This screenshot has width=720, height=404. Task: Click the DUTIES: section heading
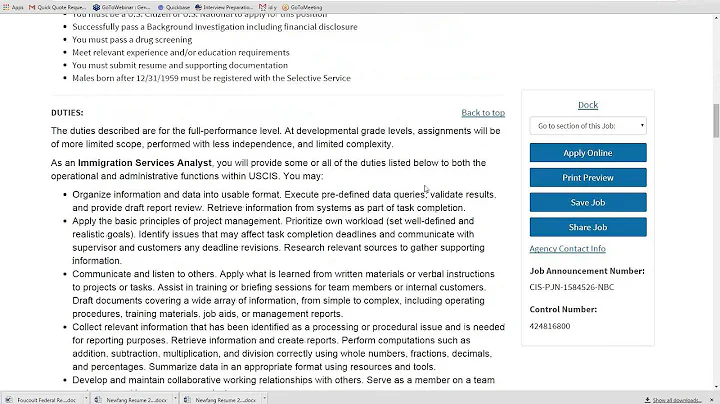(67, 112)
